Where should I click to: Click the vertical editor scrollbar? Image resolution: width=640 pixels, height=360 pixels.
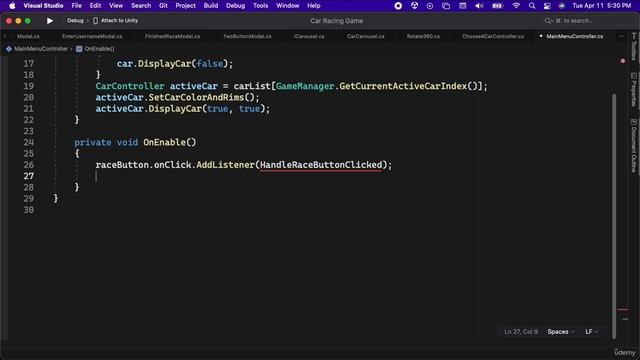614,216
